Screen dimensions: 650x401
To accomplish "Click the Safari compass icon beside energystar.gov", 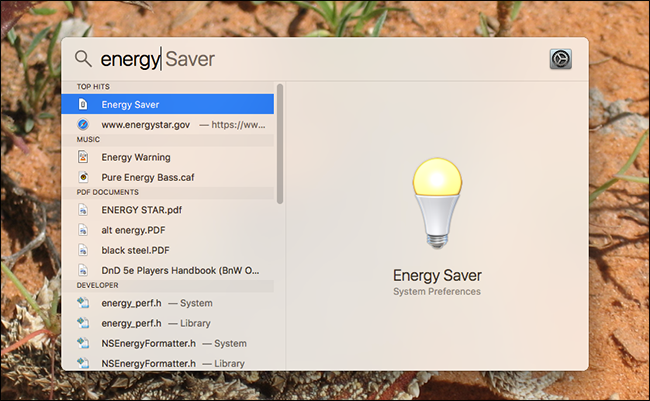I will tap(83, 124).
